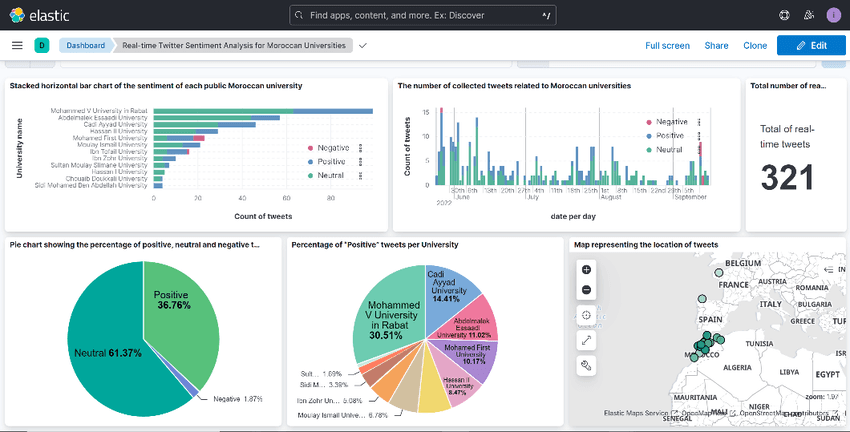Open the help menu lifebuoy icon
Viewport: 850px width, 432px height.
point(784,15)
